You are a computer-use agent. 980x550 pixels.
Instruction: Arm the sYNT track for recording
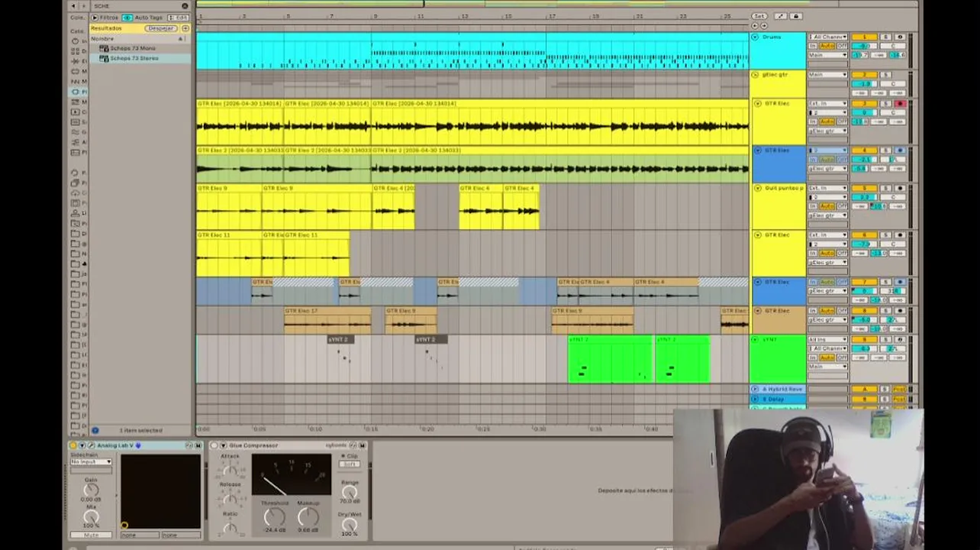900,339
